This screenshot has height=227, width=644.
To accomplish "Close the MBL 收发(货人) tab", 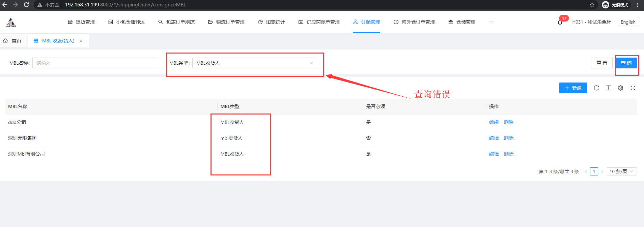I will (x=81, y=41).
